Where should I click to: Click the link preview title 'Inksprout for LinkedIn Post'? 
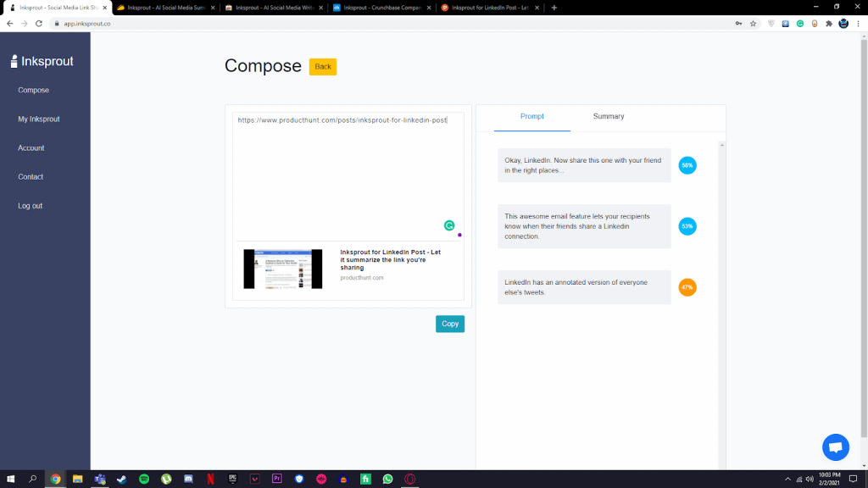point(390,259)
